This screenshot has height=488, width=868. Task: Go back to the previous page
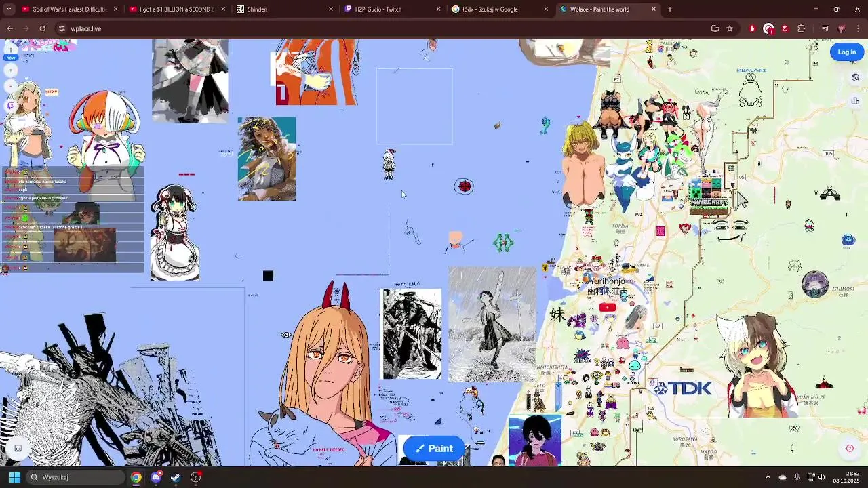click(x=10, y=28)
